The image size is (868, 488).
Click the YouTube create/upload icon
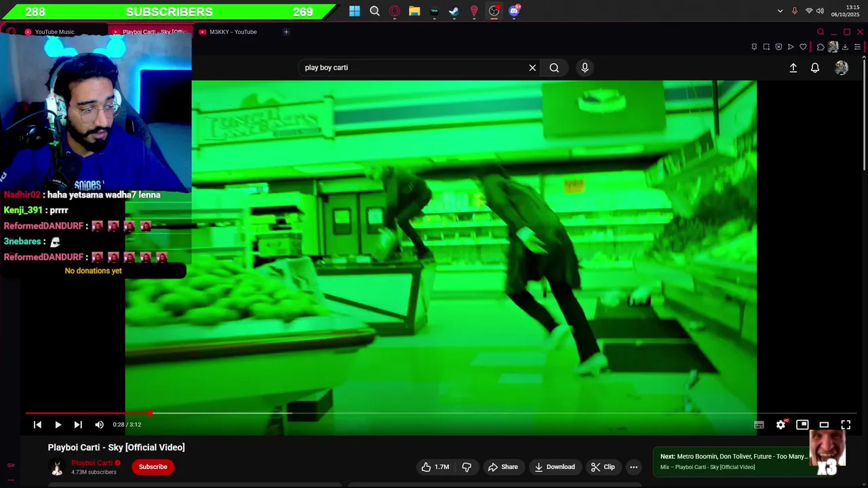[793, 68]
